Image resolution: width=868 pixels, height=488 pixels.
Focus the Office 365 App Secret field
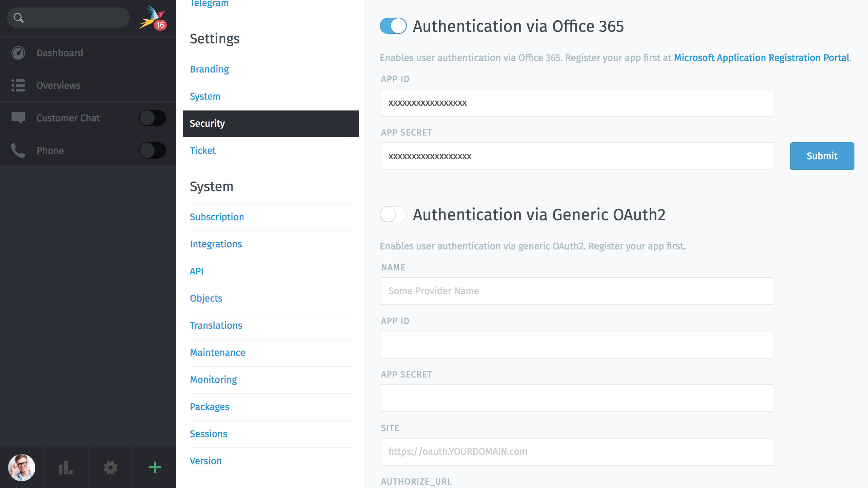tap(577, 156)
